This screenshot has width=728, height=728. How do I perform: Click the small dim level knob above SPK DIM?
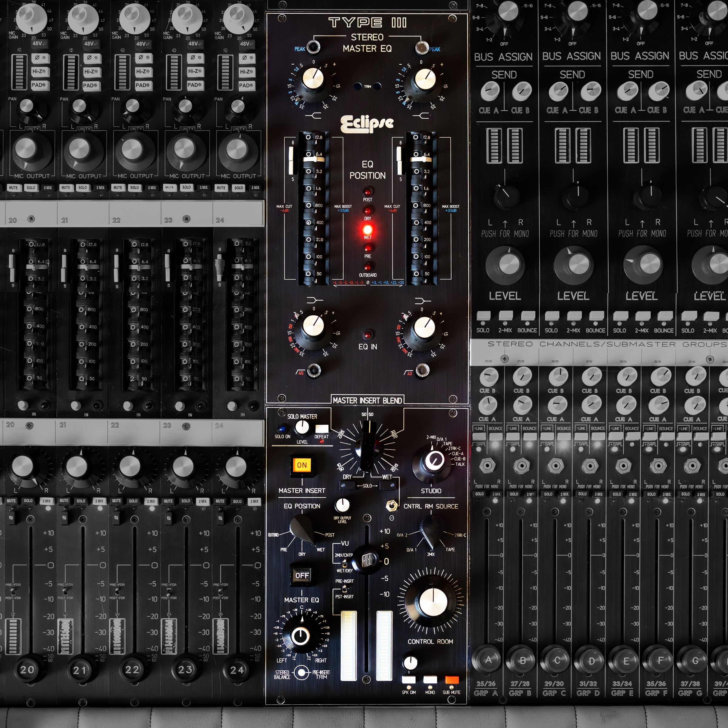tap(410, 663)
